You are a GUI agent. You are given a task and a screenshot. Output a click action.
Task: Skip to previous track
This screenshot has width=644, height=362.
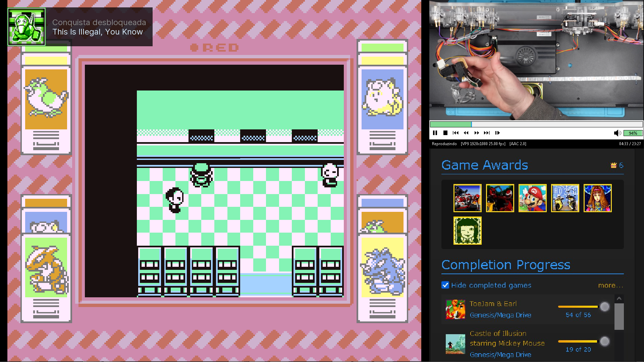coord(455,133)
